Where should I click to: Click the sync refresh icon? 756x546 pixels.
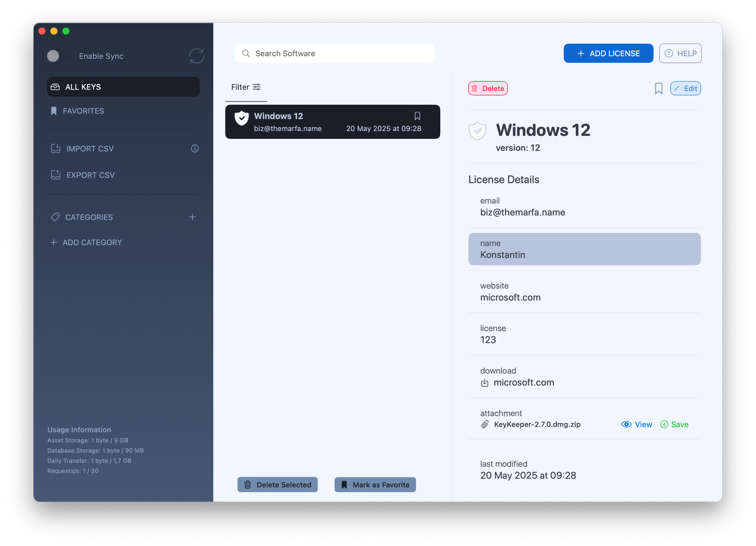pyautogui.click(x=197, y=56)
